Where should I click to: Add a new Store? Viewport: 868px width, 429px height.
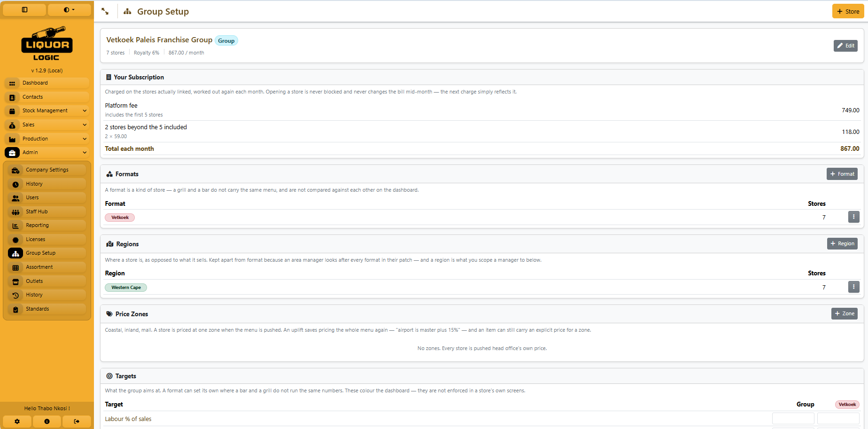(848, 11)
